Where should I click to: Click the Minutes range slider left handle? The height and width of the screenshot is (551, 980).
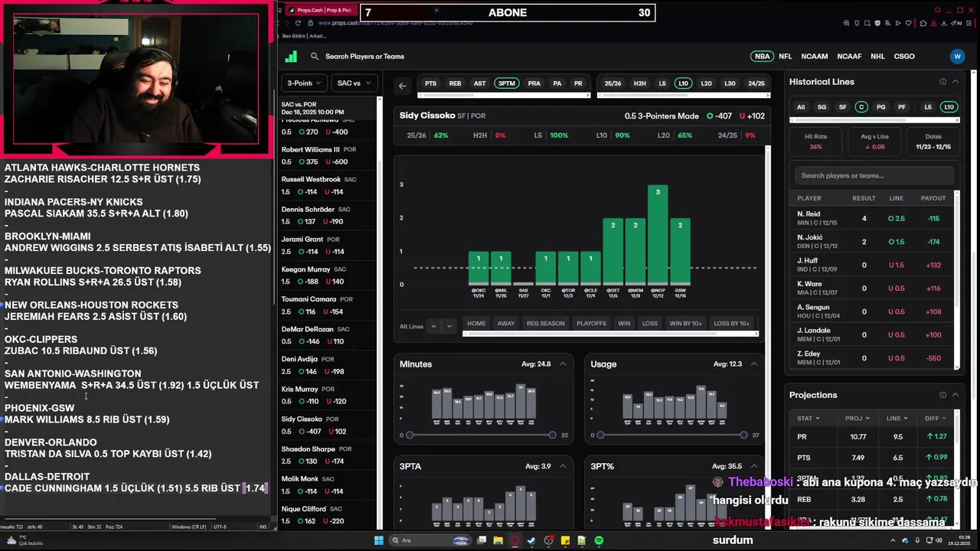410,435
